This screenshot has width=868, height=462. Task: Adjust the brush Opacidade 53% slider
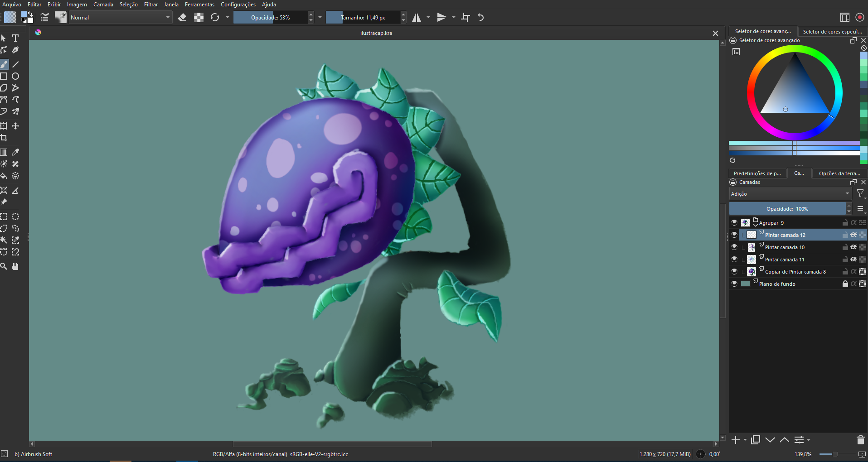(x=270, y=18)
